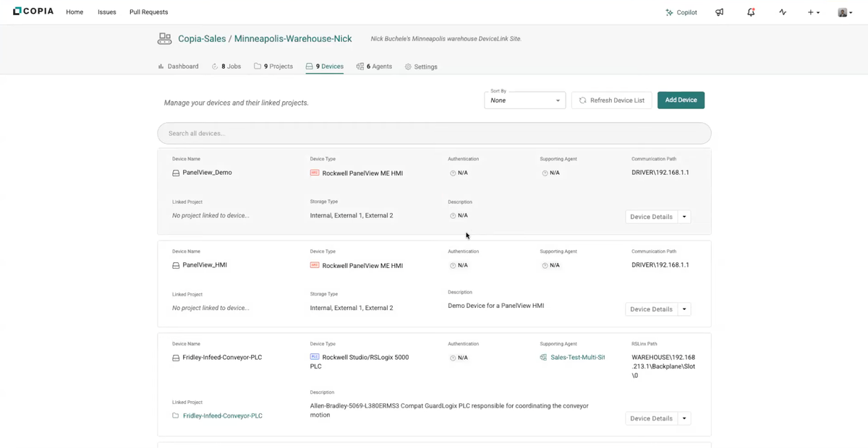Image resolution: width=868 pixels, height=448 pixels.
Task: Click the site icon beside Copia-Sales
Action: (164, 39)
